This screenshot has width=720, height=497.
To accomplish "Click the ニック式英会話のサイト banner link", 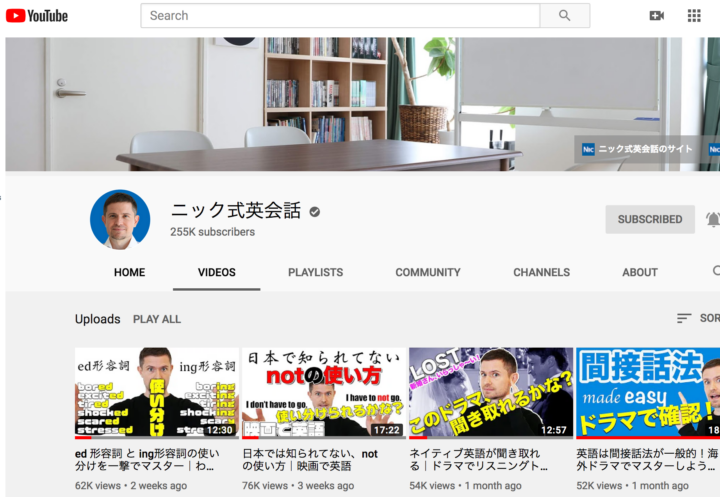I will point(637,149).
